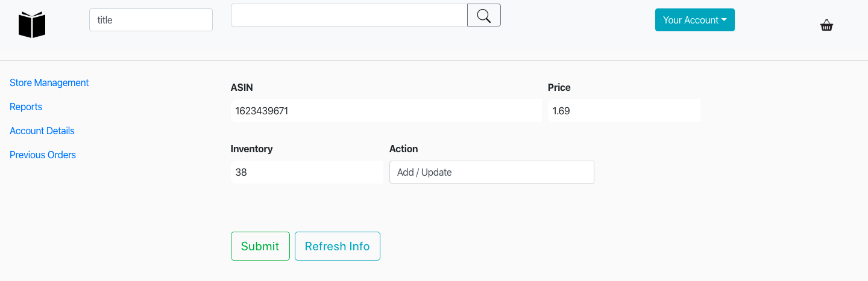The height and width of the screenshot is (281, 868).
Task: Click the Inventory field showing 38
Action: pyautogui.click(x=306, y=172)
